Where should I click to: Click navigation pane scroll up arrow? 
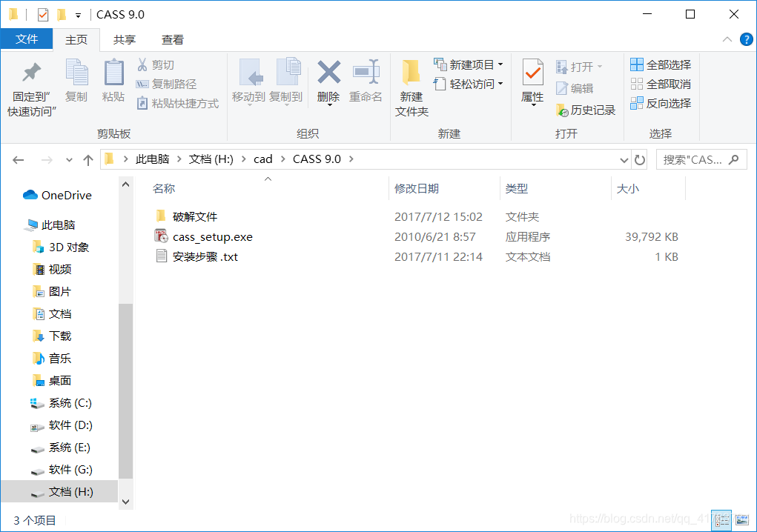(125, 184)
